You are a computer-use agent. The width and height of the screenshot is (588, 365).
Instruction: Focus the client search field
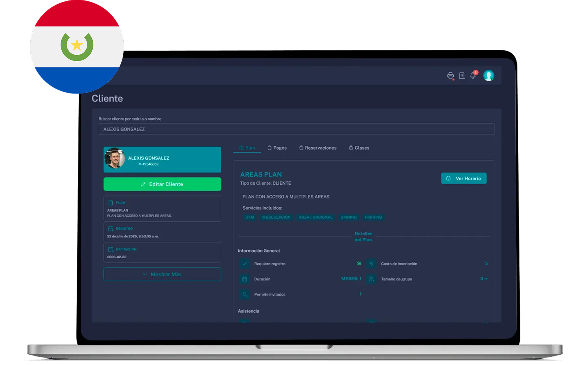(296, 129)
